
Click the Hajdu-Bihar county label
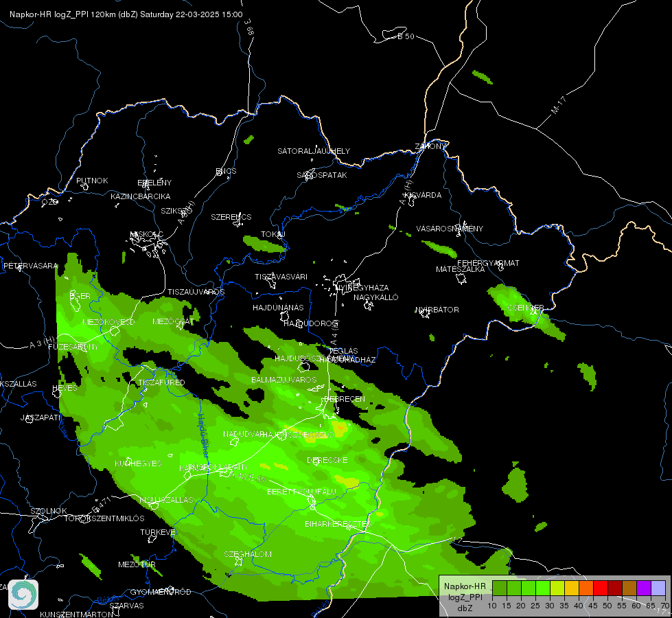coord(203,435)
